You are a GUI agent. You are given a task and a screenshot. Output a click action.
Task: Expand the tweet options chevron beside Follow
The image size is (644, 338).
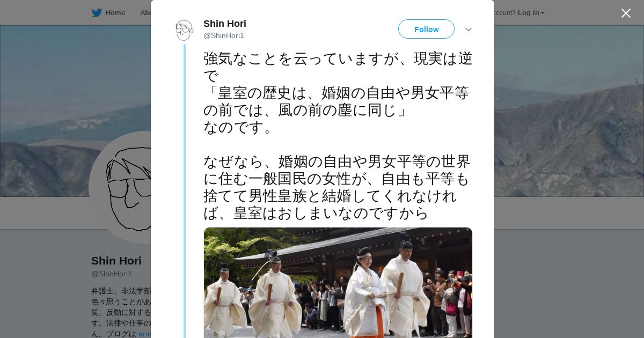pos(469,30)
